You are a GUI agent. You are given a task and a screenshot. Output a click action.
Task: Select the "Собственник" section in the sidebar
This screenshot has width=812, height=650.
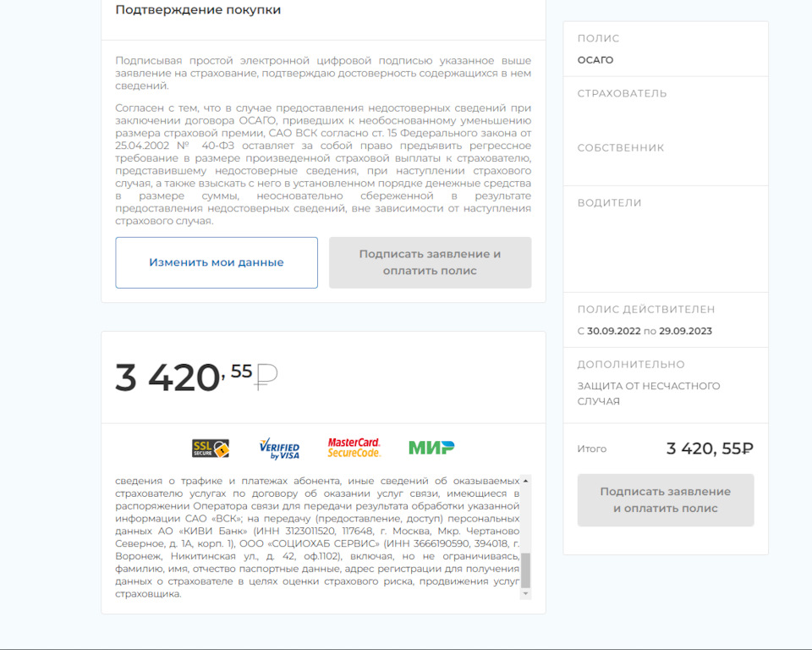tap(620, 148)
